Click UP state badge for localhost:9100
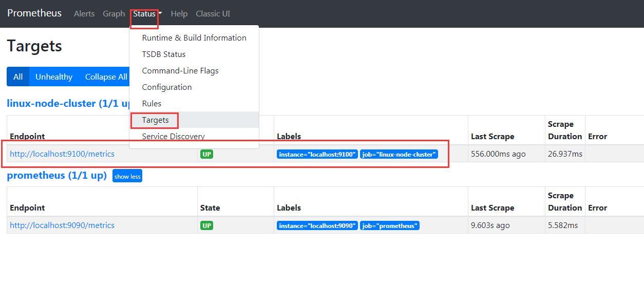 [x=206, y=154]
